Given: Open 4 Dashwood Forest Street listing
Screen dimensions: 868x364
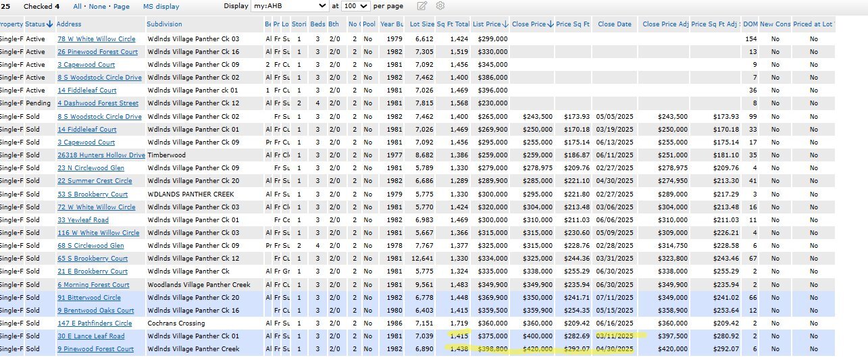Looking at the screenshot, I should [x=98, y=103].
